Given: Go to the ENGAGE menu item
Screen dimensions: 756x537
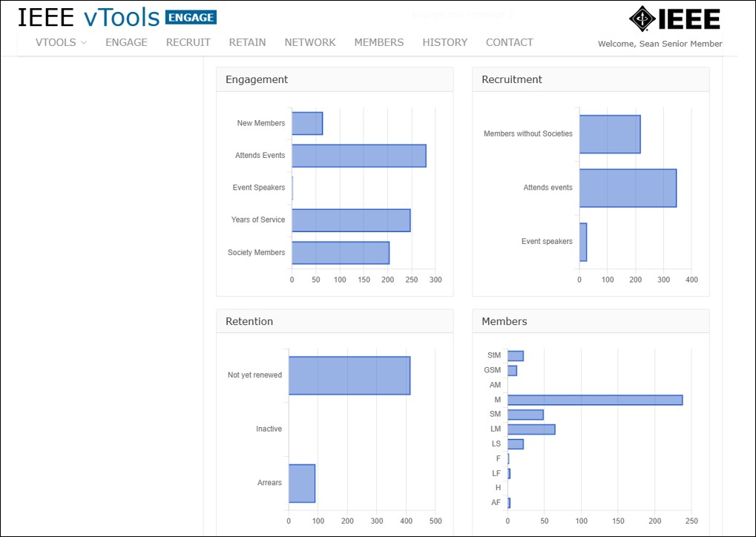Looking at the screenshot, I should 126,42.
